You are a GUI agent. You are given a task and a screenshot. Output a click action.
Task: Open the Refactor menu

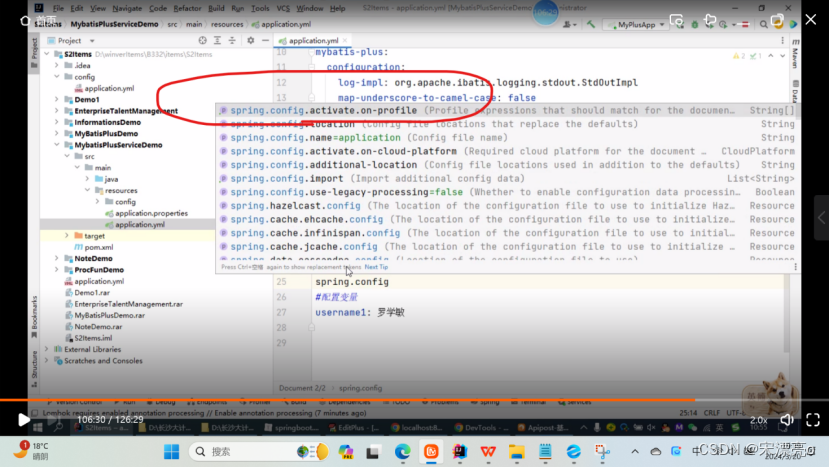[x=188, y=8]
